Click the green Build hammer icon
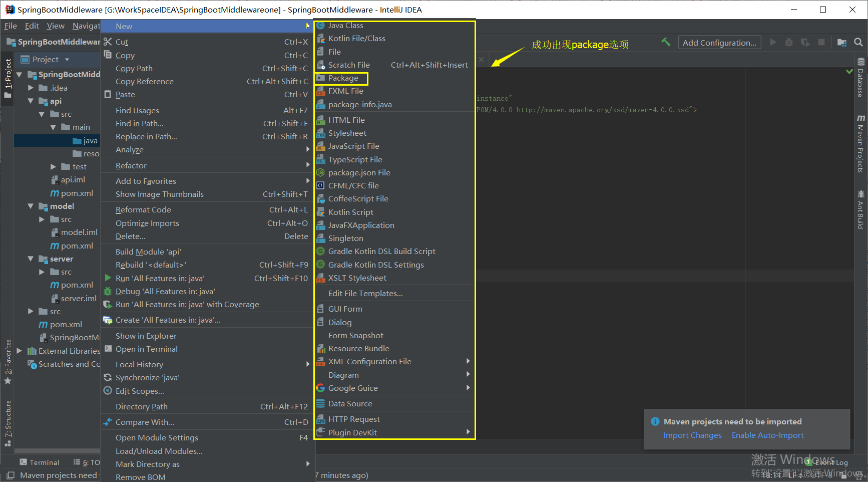This screenshot has width=868, height=482. 666,42
